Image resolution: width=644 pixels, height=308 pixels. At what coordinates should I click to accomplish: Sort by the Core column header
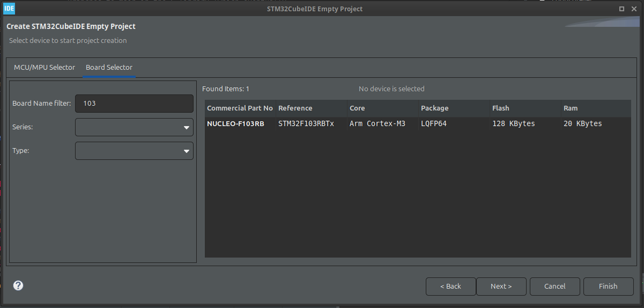[383, 108]
